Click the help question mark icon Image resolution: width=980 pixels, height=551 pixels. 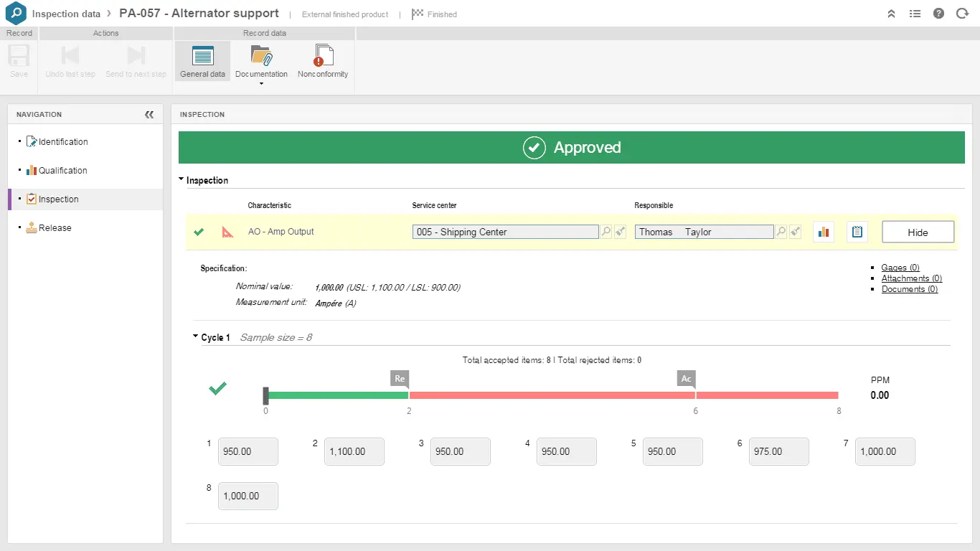tap(938, 14)
